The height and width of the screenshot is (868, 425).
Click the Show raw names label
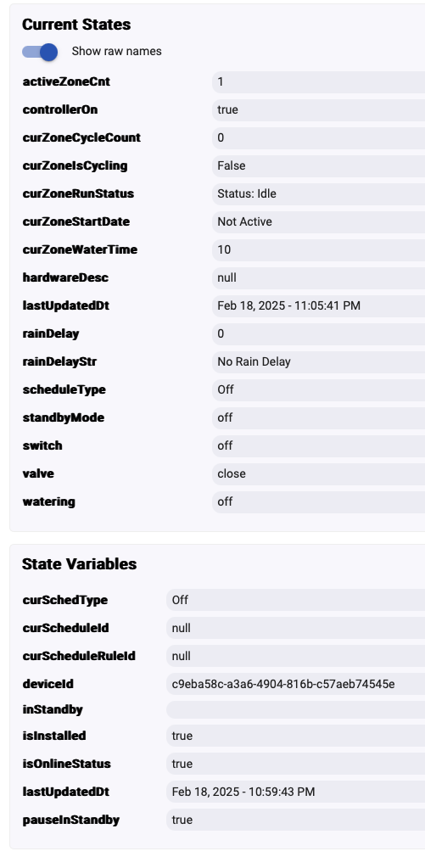coord(117,52)
